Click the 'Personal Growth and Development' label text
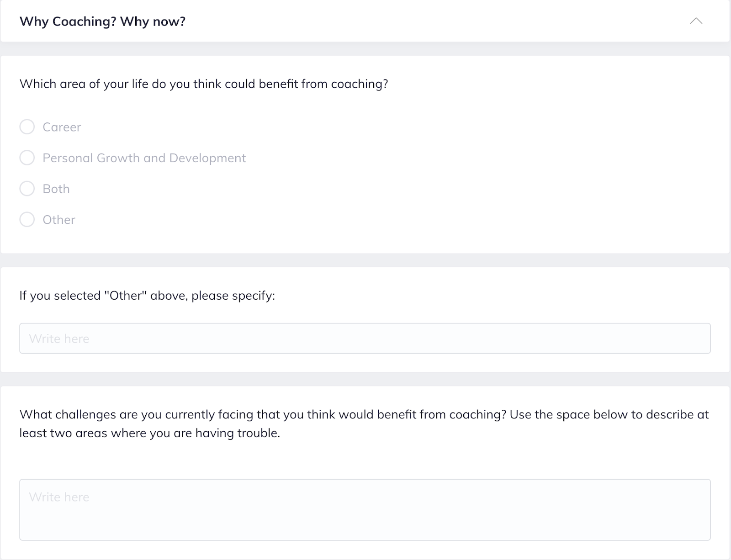 (x=144, y=158)
